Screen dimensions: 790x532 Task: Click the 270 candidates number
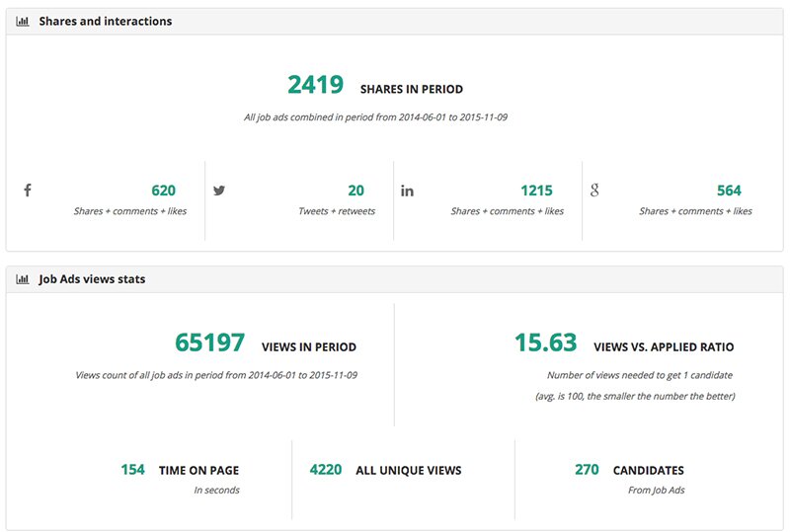coord(587,470)
